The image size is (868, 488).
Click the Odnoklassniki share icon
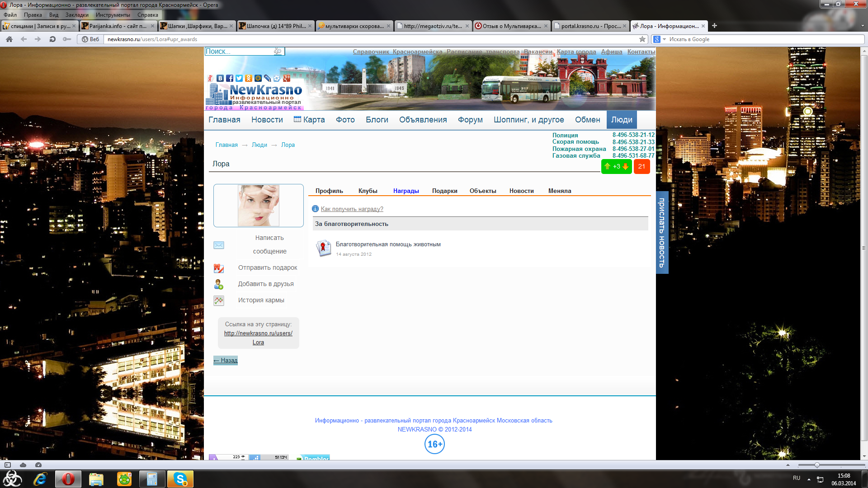click(x=249, y=78)
